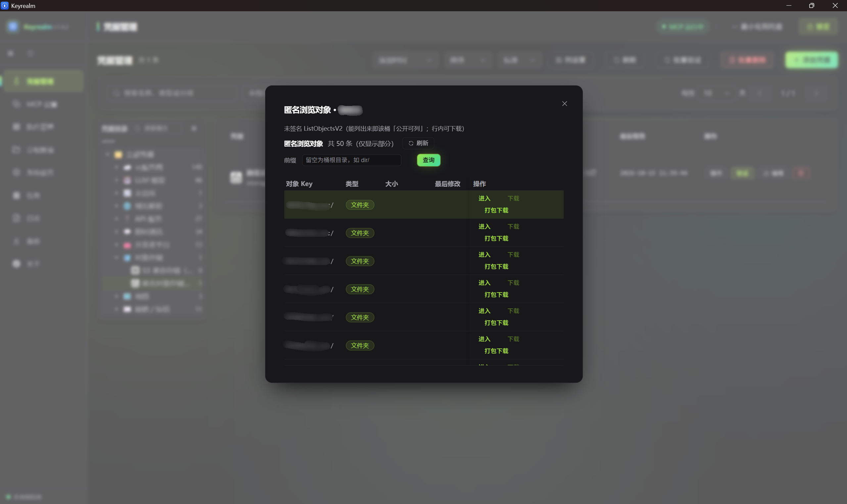This screenshot has height=504, width=847.
Task: Click the '共 50 条' count text
Action: (x=340, y=144)
